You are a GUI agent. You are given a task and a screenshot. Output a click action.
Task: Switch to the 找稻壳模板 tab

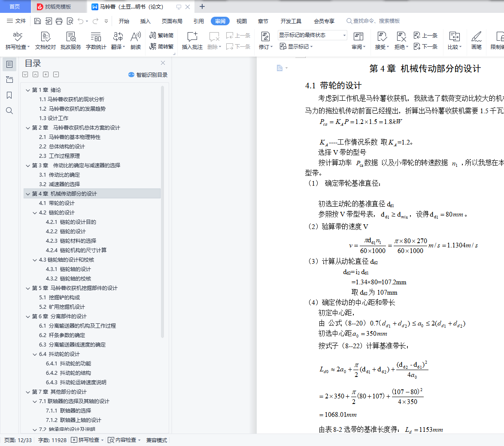click(58, 6)
